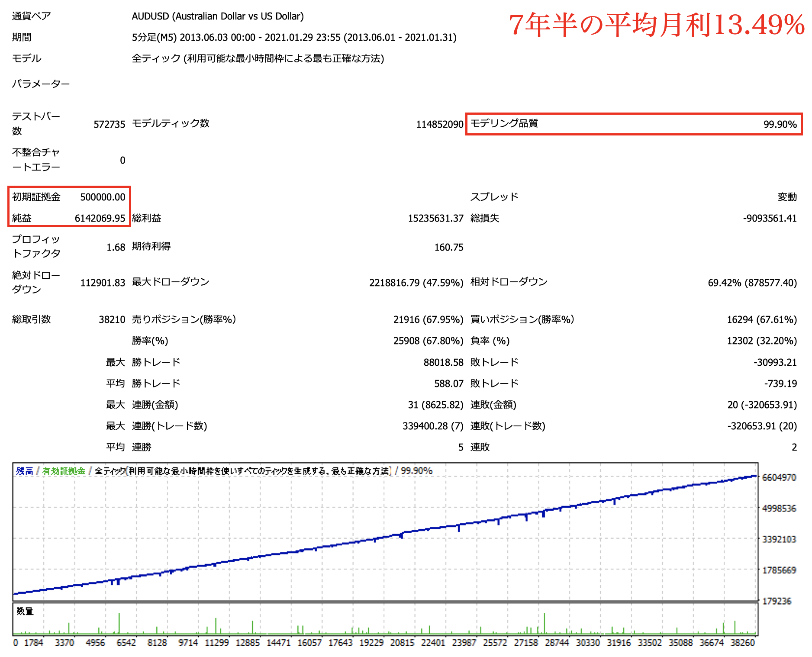Image resolution: width=812 pixels, height=657 pixels.
Task: Click the expected payoff value 160.75
Action: (448, 248)
